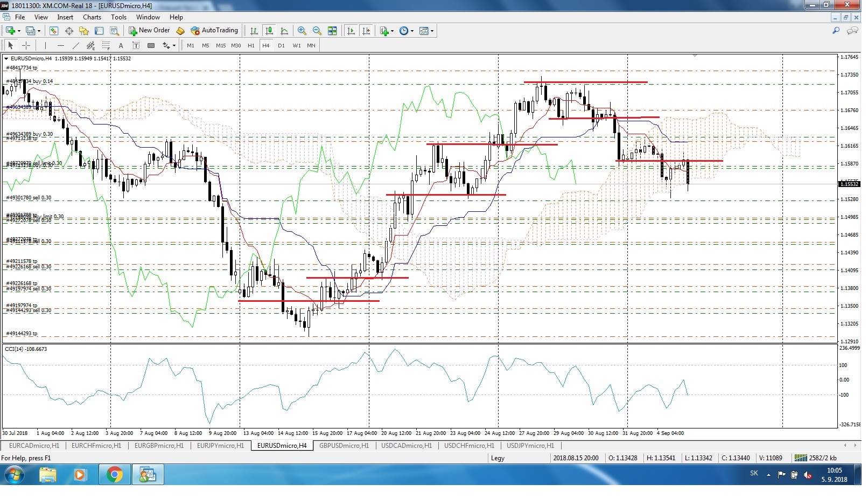868x498 pixels.
Task: Open the MetaEditor yellow book icon
Action: (x=180, y=31)
